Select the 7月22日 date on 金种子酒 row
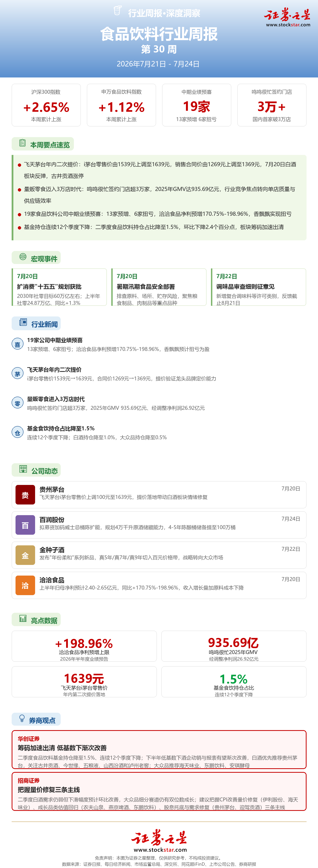Image resolution: width=318 pixels, height=868 pixels. pyautogui.click(x=291, y=549)
